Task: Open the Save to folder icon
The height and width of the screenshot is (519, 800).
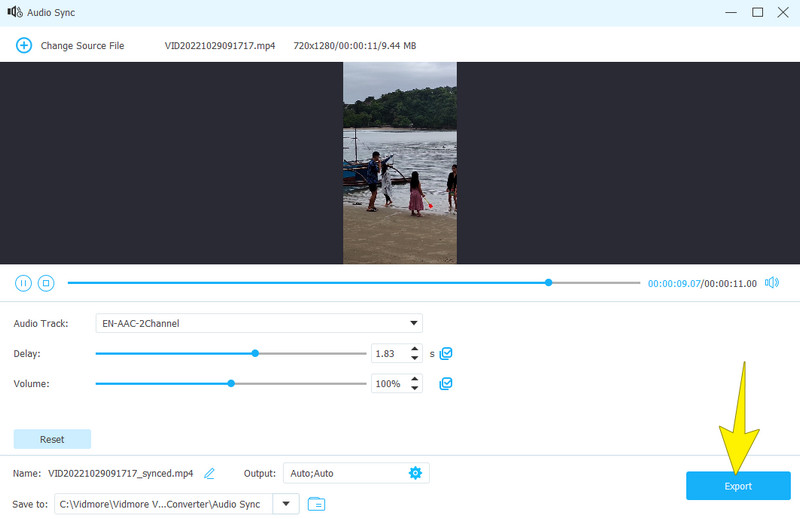Action: pos(316,504)
